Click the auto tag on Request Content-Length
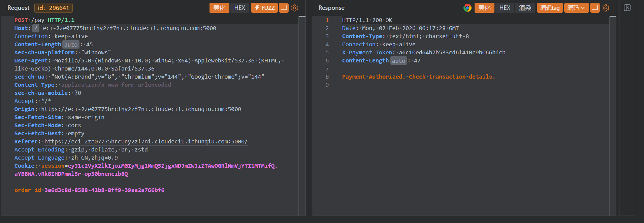Viewport: 644px width, 223px height. click(71, 45)
